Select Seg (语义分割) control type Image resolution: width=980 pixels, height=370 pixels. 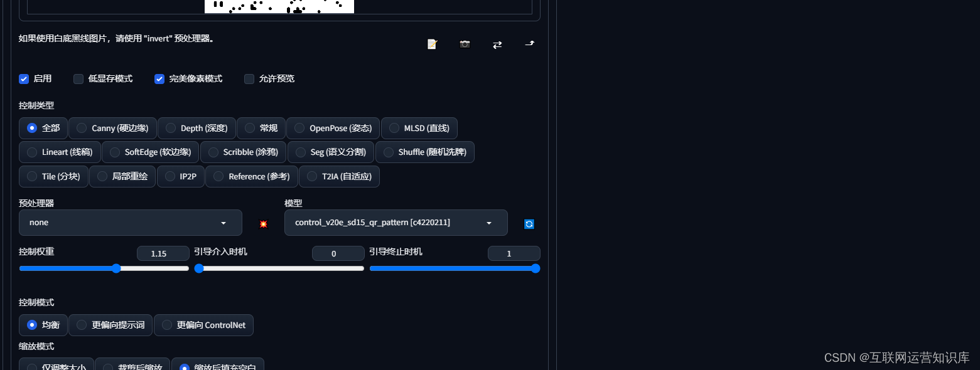331,152
